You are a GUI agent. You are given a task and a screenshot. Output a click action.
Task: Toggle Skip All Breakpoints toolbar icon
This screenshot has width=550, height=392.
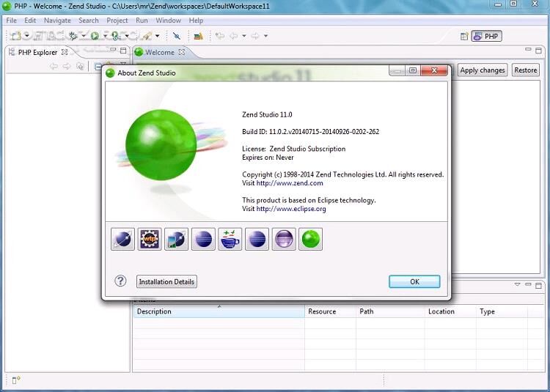(177, 36)
